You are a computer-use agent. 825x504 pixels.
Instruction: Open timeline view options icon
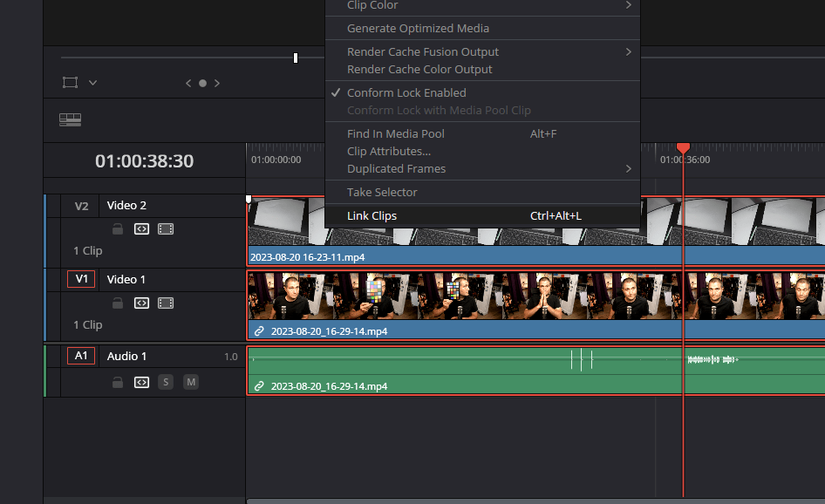pos(70,120)
